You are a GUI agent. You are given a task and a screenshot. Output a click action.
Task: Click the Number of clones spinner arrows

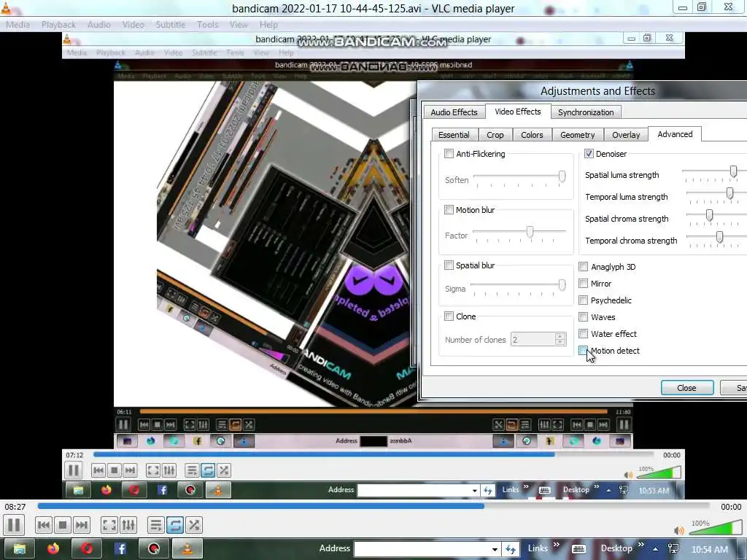560,339
